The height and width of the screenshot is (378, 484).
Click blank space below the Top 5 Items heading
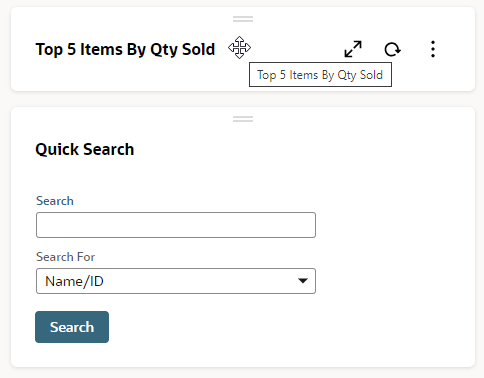click(133, 75)
